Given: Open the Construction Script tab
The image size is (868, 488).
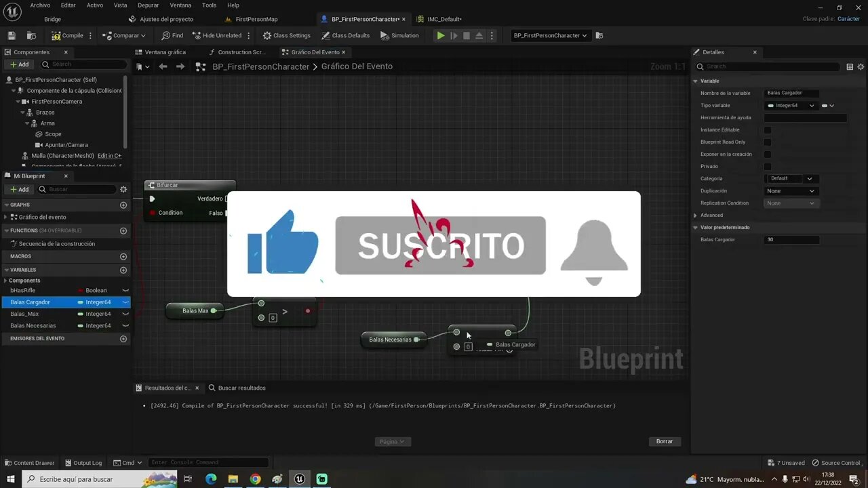Looking at the screenshot, I should click(241, 52).
